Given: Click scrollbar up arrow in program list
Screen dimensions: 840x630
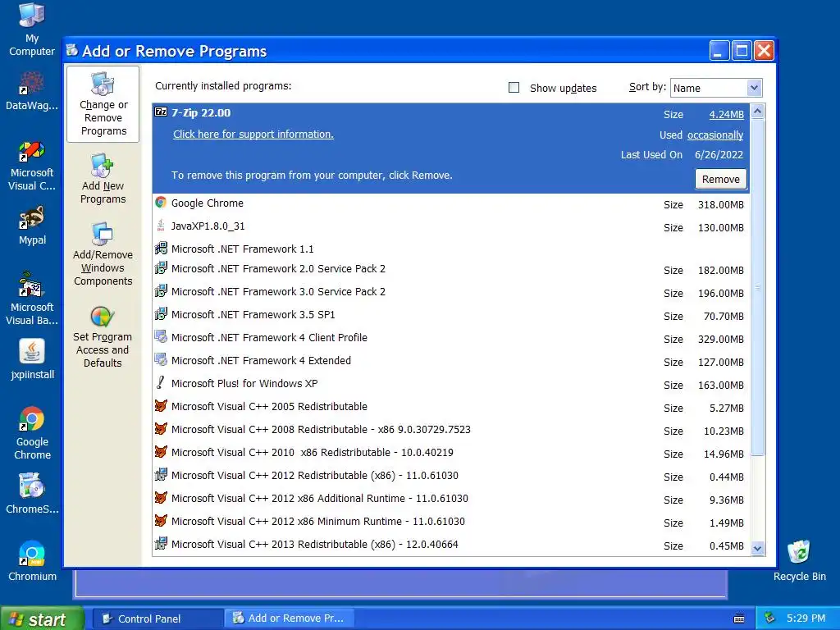Looking at the screenshot, I should point(757,112).
